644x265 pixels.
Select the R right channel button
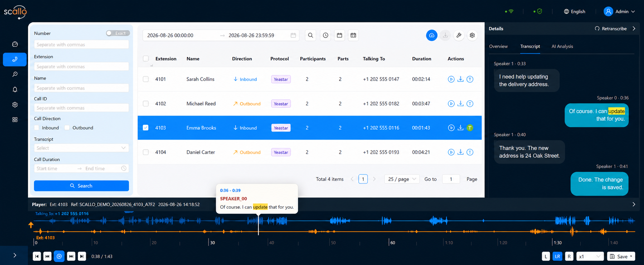[x=569, y=256]
